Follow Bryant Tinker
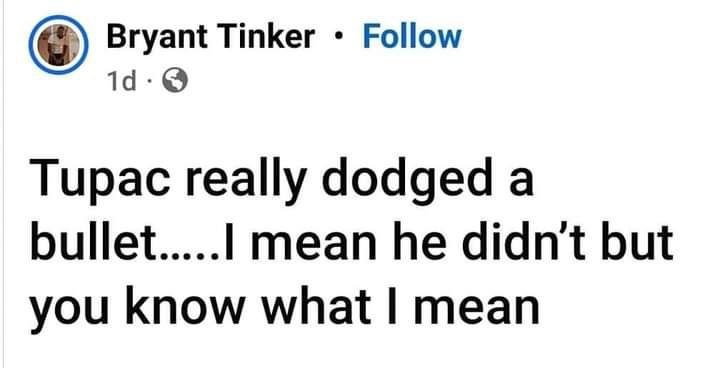720x368 pixels. point(412,37)
